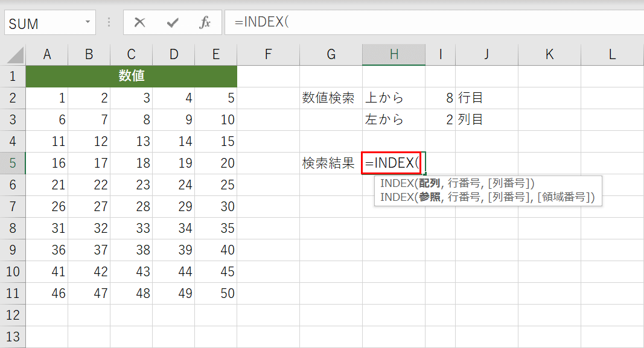Select the cell showing value 1
Viewport: 644px width, 348px height.
(47, 99)
